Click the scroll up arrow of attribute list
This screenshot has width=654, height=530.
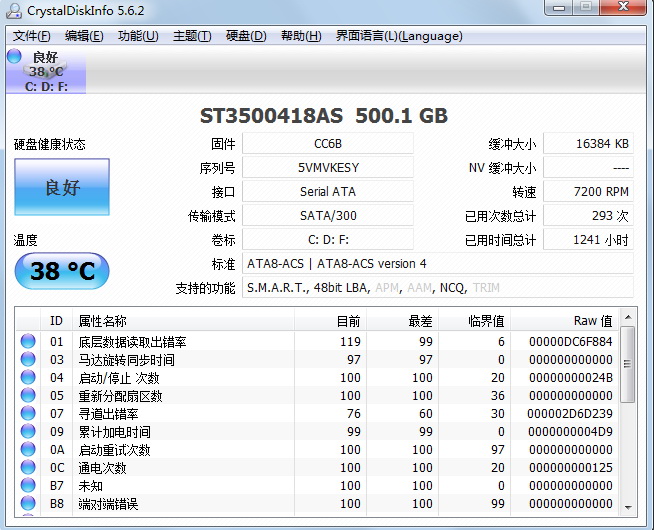pos(628,318)
